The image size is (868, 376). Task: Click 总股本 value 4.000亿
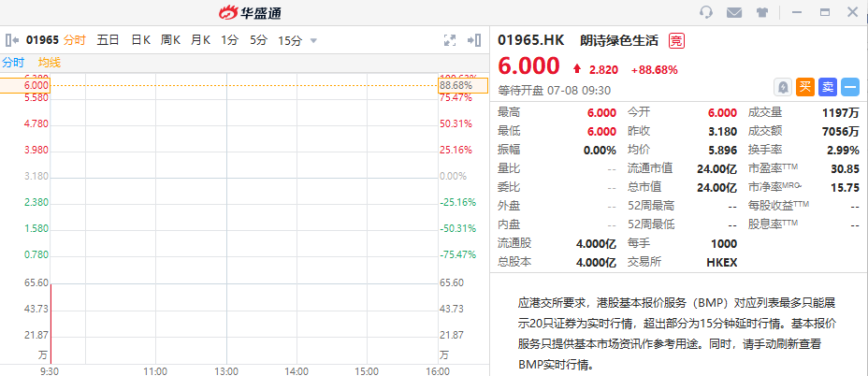[596, 263]
